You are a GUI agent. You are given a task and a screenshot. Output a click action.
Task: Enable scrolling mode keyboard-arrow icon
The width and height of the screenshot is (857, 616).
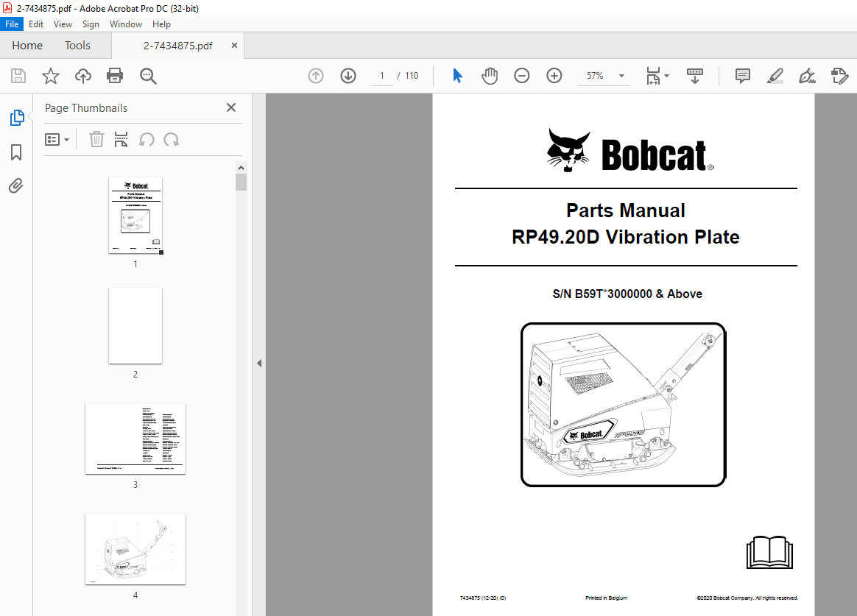click(695, 76)
